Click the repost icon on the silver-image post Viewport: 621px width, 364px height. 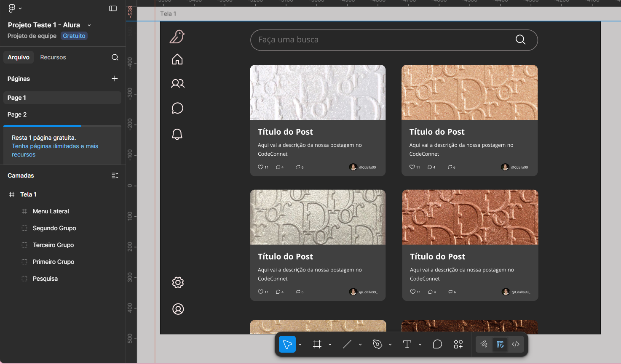[298, 292]
